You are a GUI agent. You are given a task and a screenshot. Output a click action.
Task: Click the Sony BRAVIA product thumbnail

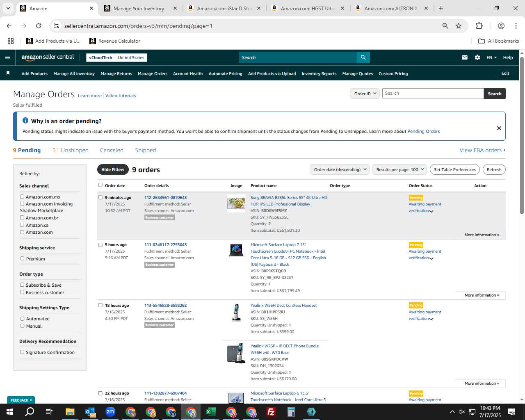pyautogui.click(x=236, y=203)
